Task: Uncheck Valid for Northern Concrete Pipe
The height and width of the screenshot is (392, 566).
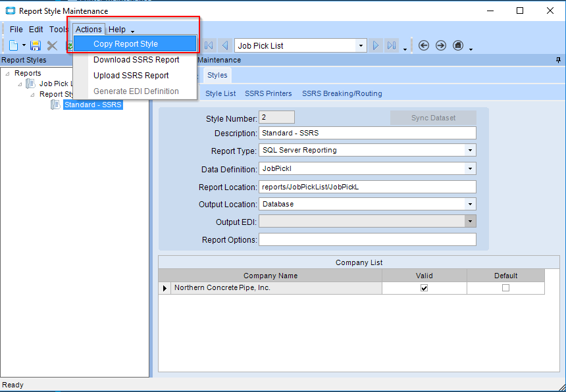Action: 424,288
